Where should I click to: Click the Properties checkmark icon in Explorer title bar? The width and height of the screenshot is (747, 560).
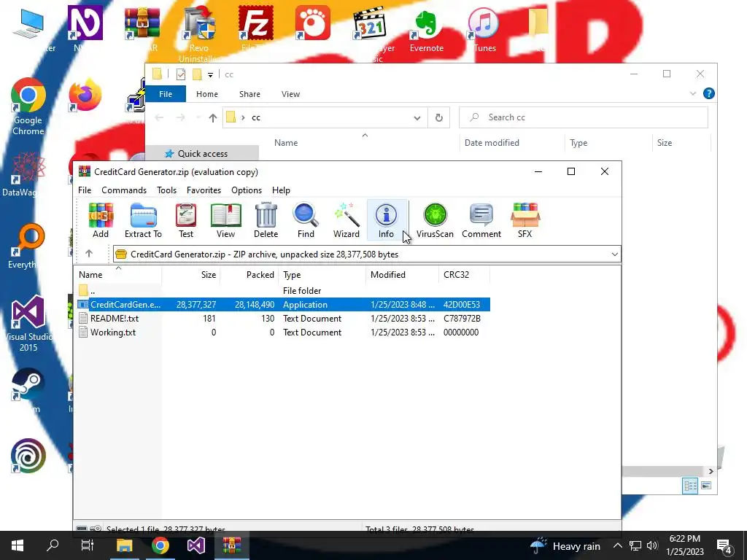pyautogui.click(x=181, y=74)
